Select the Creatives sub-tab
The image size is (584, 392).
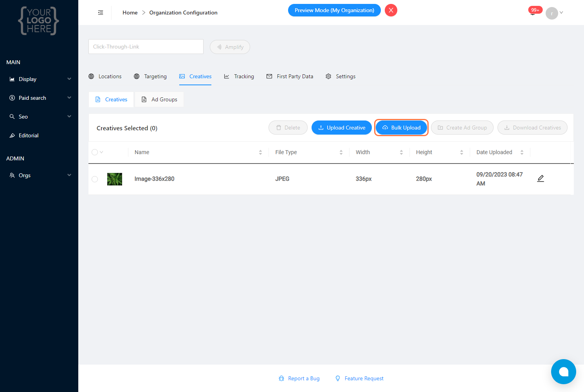click(x=111, y=99)
